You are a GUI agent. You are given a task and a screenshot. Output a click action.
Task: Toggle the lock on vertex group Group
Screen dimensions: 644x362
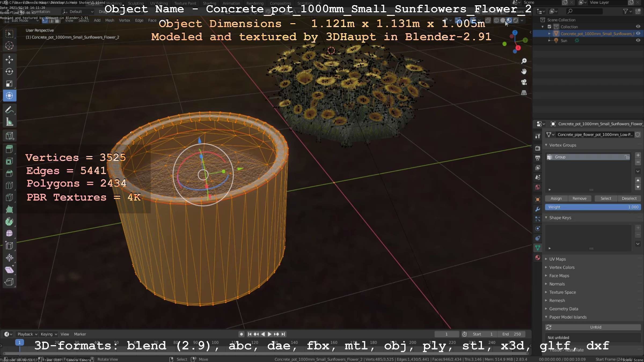(627, 157)
